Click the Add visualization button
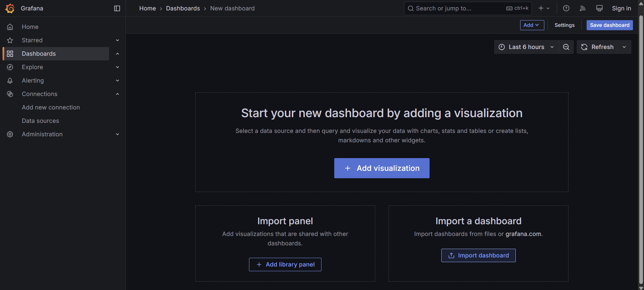This screenshot has height=290, width=644. click(382, 168)
